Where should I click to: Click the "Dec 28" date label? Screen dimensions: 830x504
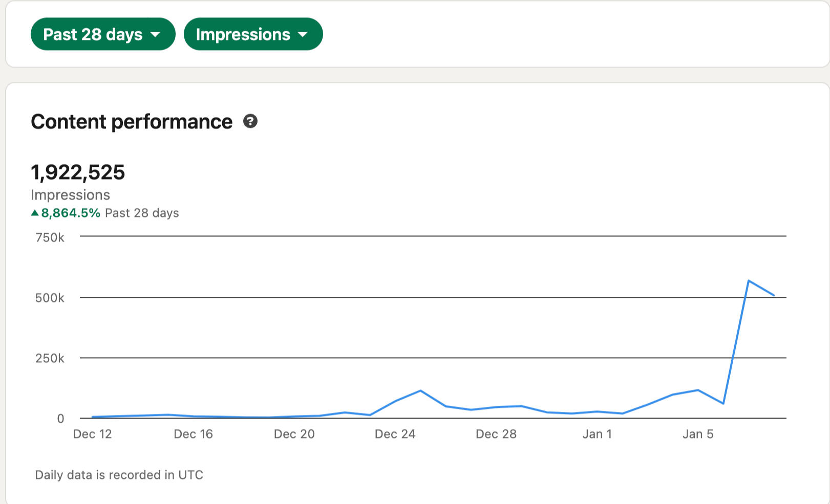(496, 434)
